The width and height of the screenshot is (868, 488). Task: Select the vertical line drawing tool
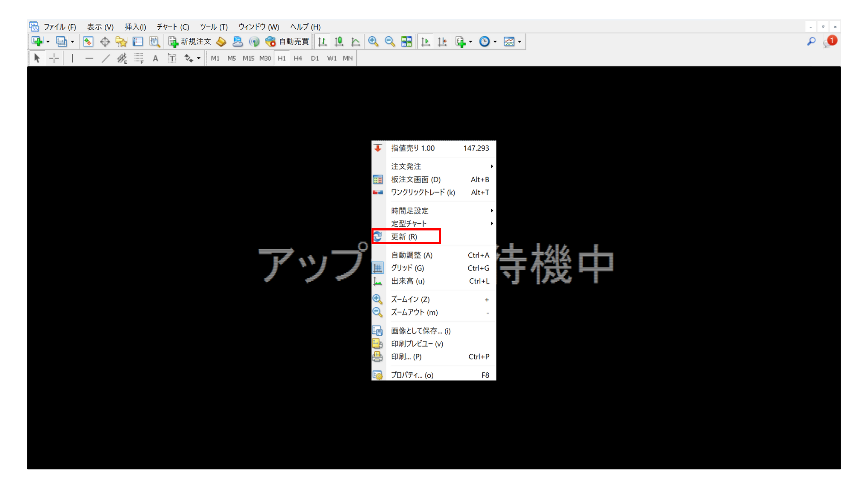[x=72, y=58]
